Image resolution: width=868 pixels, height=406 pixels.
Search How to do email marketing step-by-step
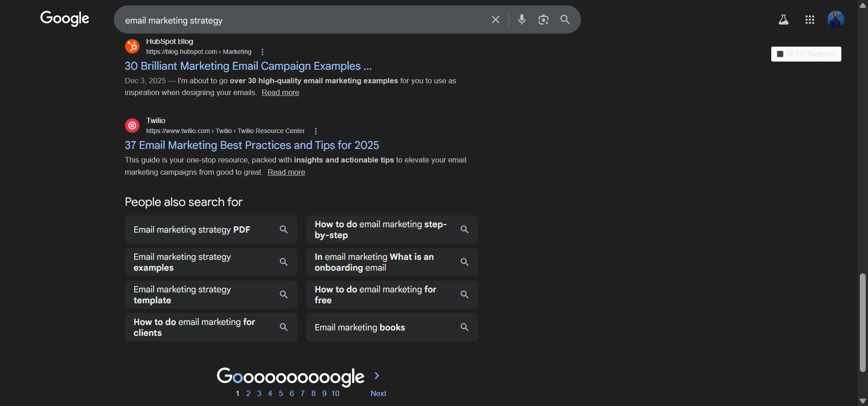click(x=392, y=229)
